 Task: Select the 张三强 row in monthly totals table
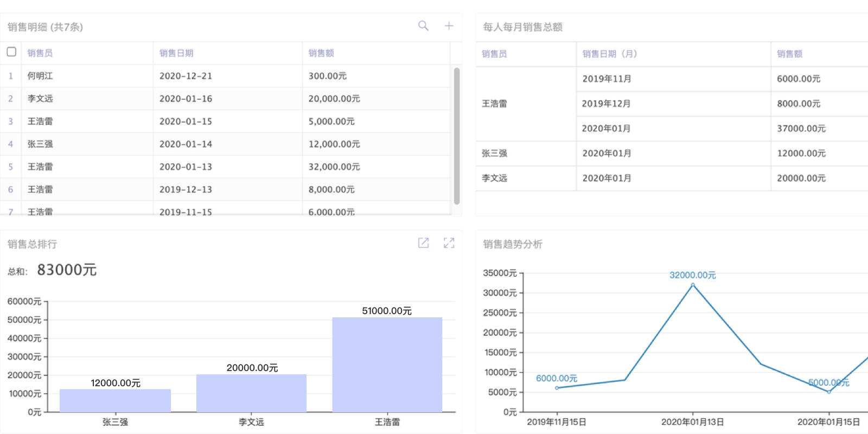click(495, 154)
